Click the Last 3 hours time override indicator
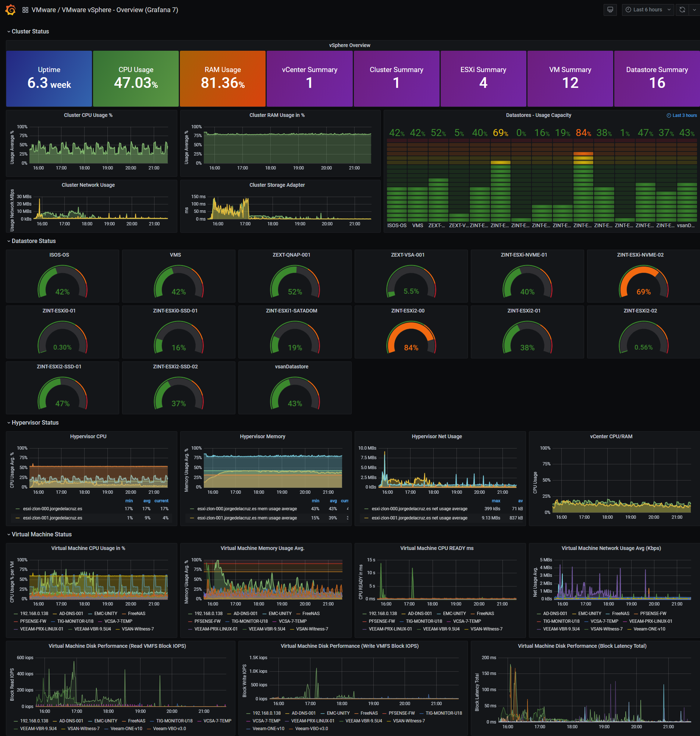 coord(681,115)
